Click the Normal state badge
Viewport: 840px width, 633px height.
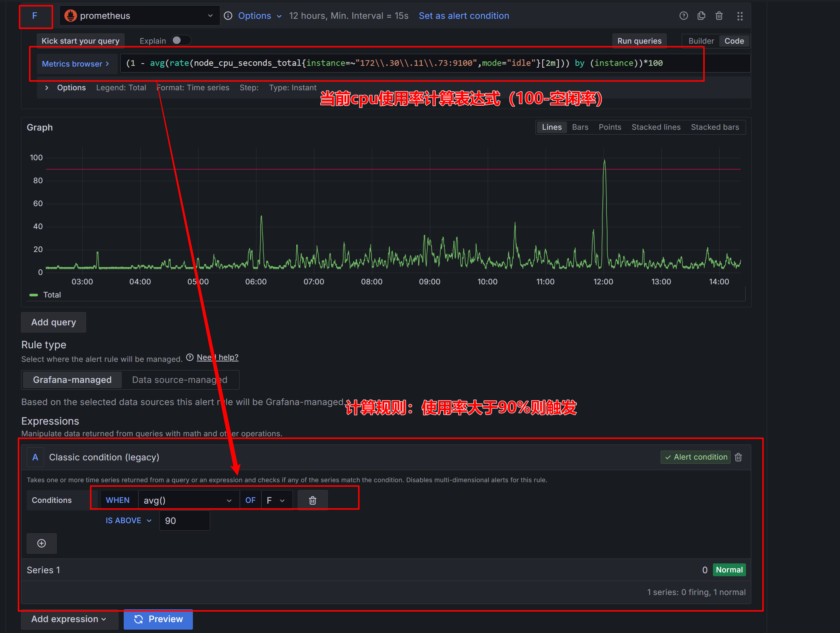729,570
